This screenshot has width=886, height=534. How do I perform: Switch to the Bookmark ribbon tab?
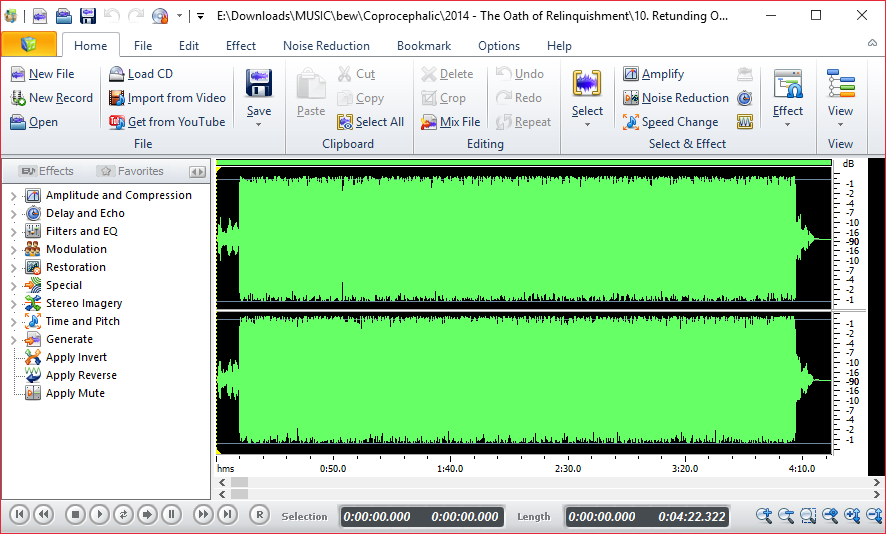[x=424, y=46]
